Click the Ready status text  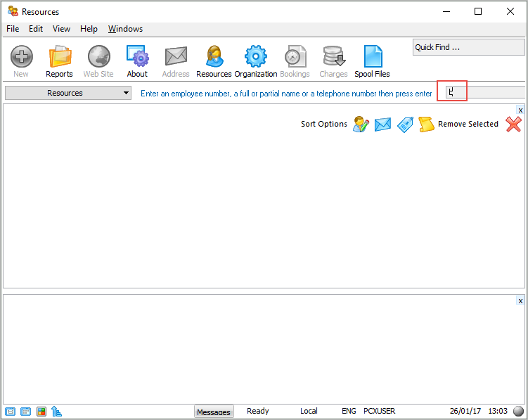click(258, 411)
